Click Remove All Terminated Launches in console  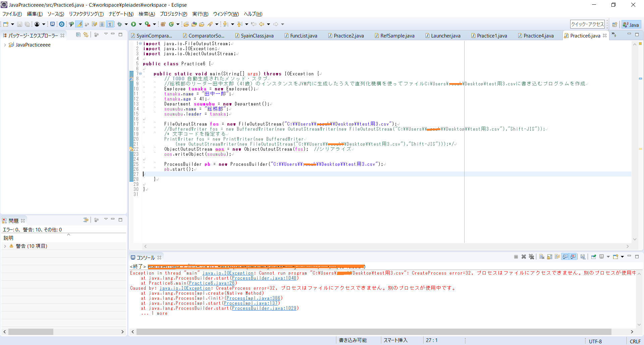pos(532,257)
